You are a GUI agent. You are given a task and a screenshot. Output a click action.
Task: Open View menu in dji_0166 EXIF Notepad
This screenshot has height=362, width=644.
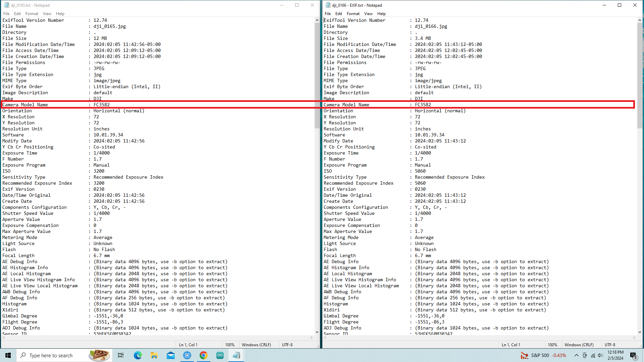[368, 14]
